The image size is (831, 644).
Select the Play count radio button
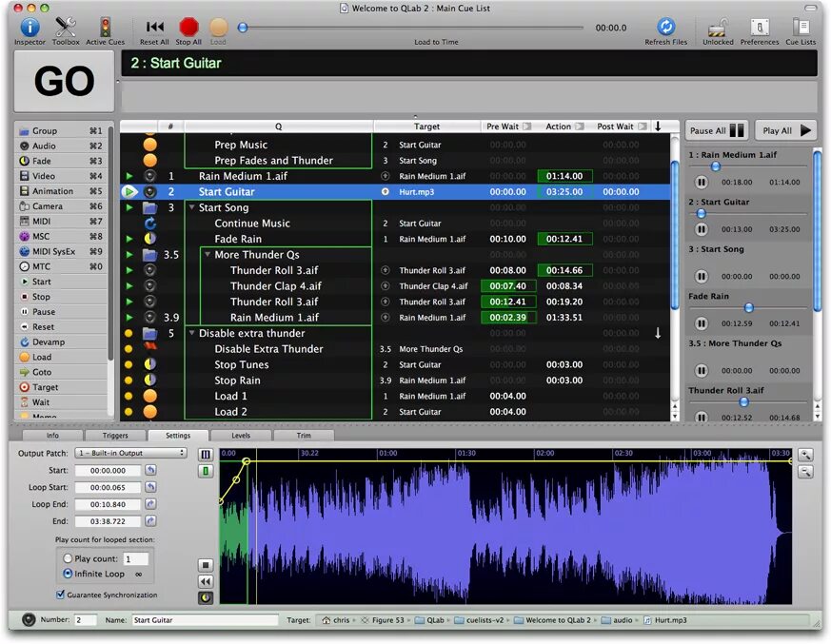coord(68,558)
